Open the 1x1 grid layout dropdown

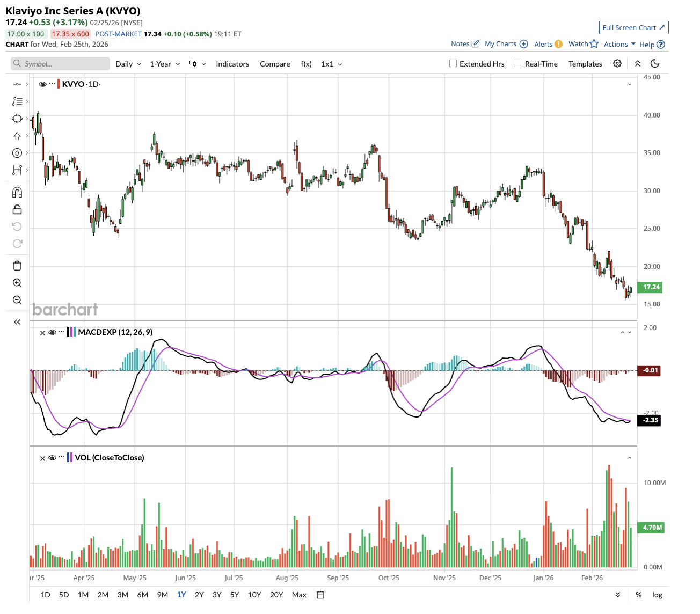[x=332, y=64]
